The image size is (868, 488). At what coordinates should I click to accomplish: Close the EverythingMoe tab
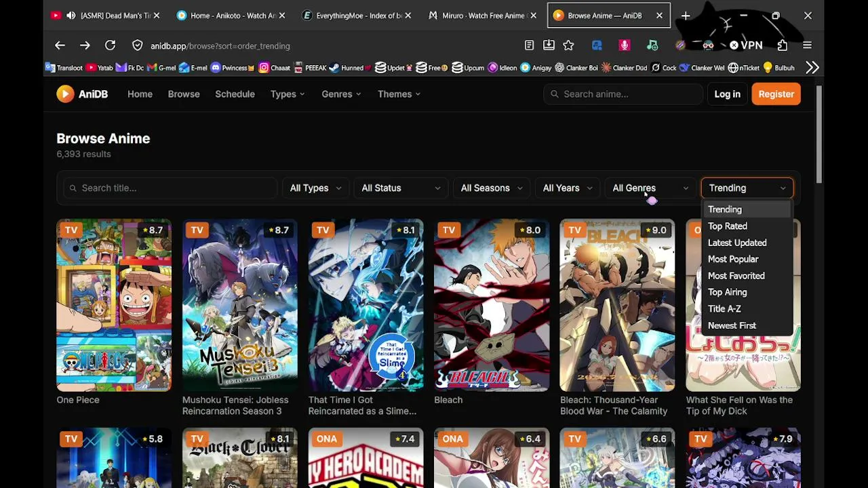pos(408,16)
